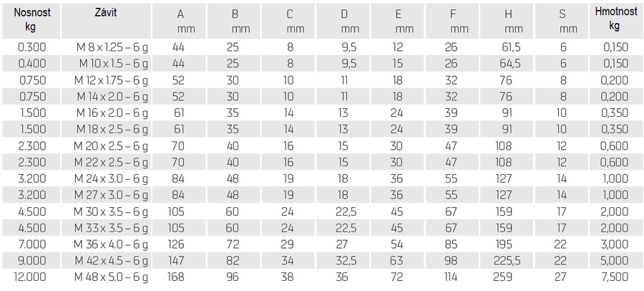The width and height of the screenshot is (644, 291).
Task: Click thread M 36 x 4.0 – 6 g
Action: coord(111,244)
